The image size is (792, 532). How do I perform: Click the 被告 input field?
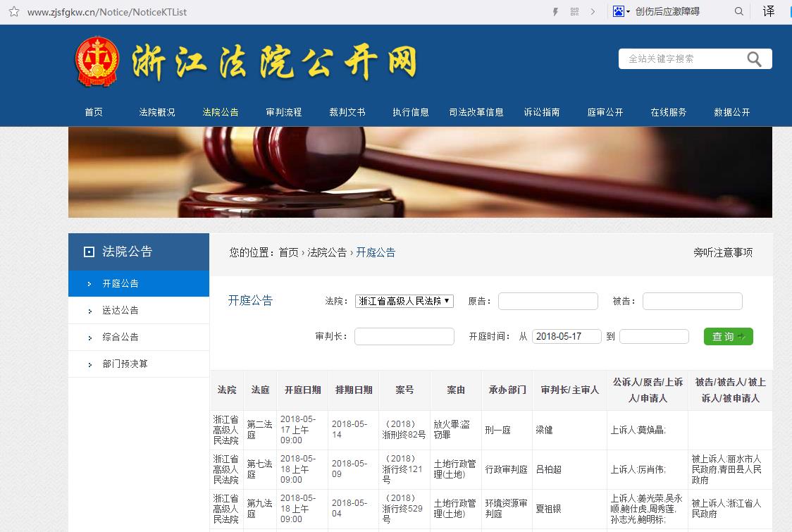click(693, 301)
